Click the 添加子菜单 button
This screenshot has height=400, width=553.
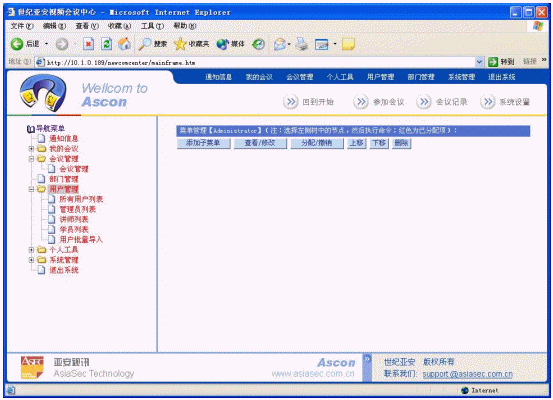[x=203, y=143]
